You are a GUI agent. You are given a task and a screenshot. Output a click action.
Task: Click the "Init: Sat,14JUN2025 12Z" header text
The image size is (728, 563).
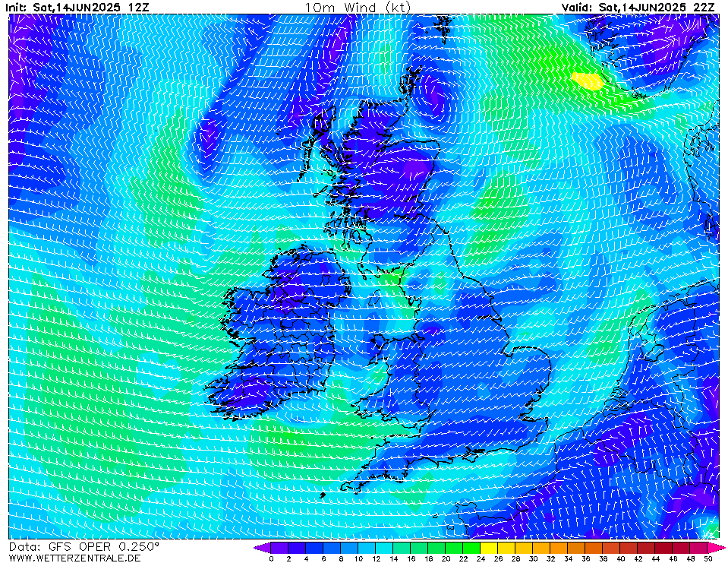[x=77, y=7]
